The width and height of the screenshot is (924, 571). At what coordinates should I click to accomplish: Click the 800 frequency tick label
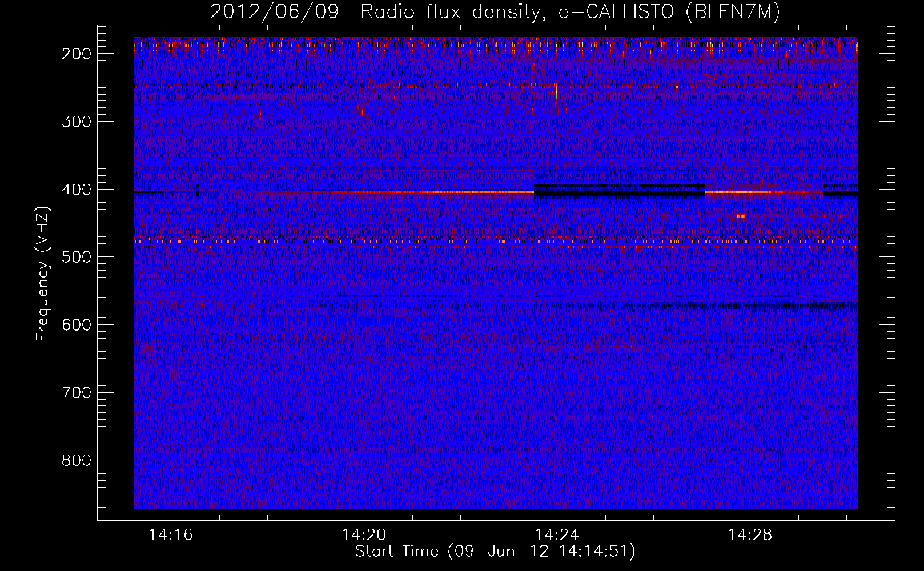tap(76, 460)
